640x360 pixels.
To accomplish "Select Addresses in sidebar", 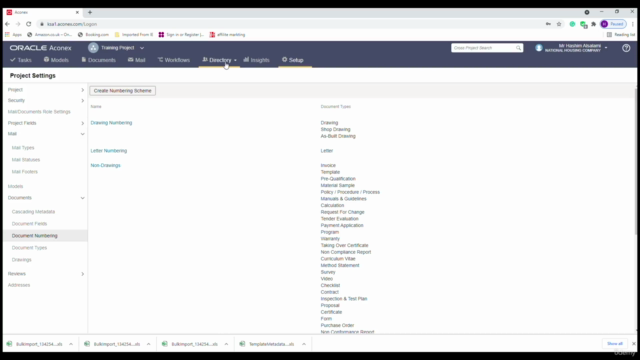I will coord(19,285).
